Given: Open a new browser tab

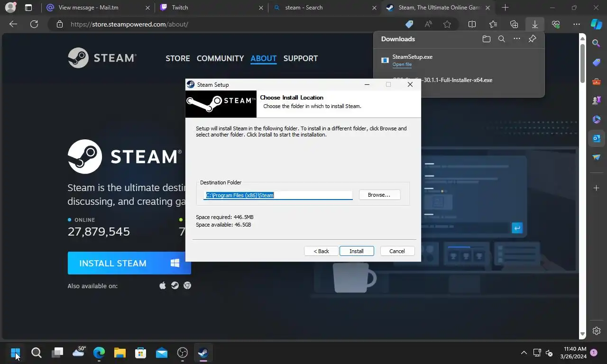Looking at the screenshot, I should (505, 8).
